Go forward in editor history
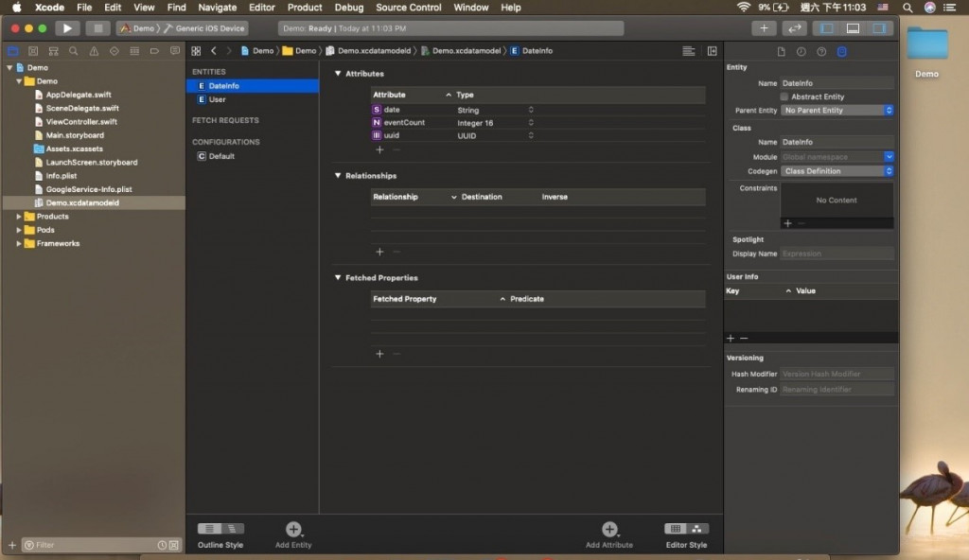969x560 pixels. pos(229,51)
